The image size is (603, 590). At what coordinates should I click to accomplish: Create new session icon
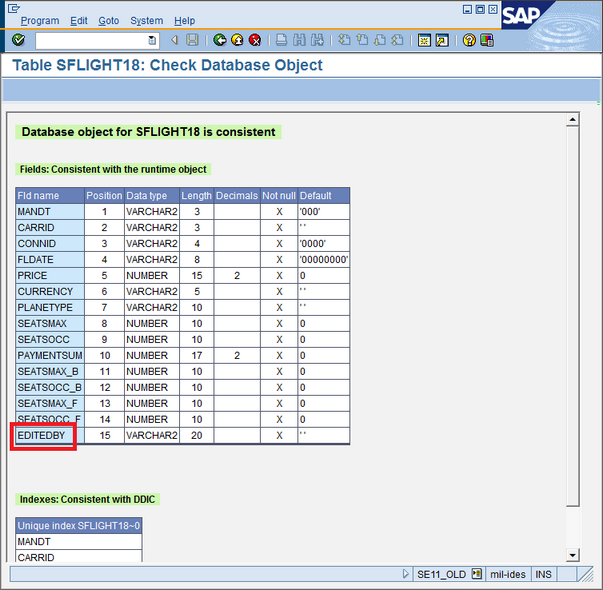(x=424, y=40)
